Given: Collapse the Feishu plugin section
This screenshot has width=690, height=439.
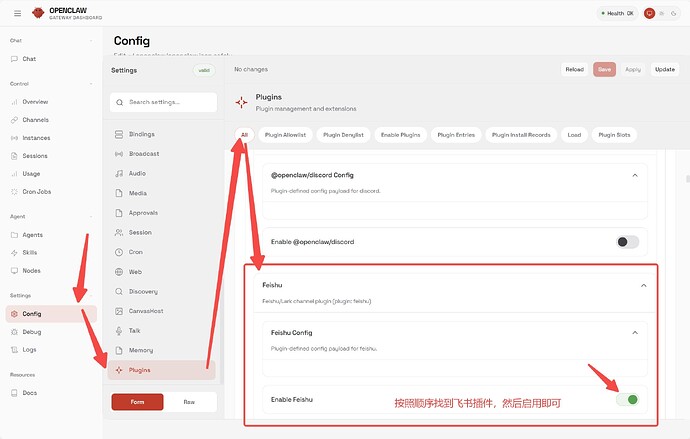Looking at the screenshot, I should [x=645, y=285].
